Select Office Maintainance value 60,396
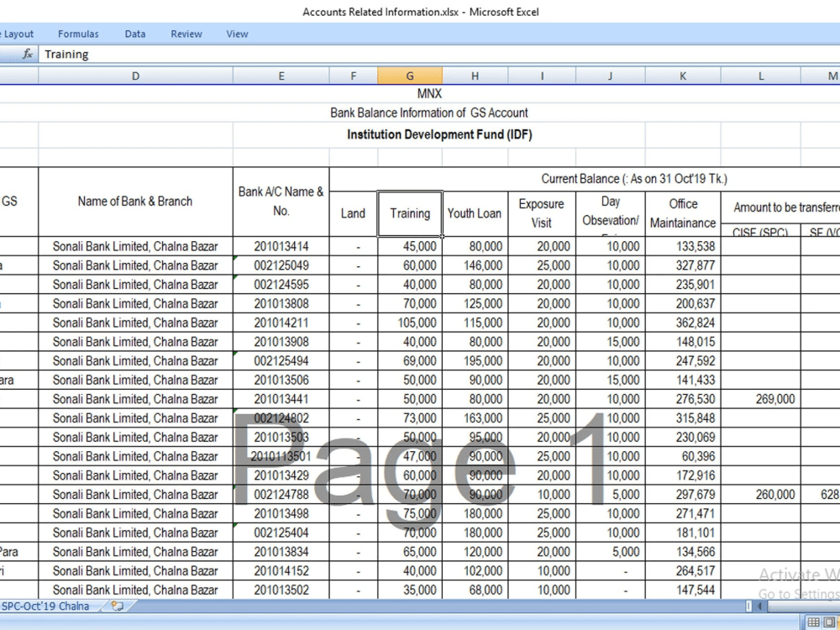Image resolution: width=840 pixels, height=630 pixels. tap(683, 456)
